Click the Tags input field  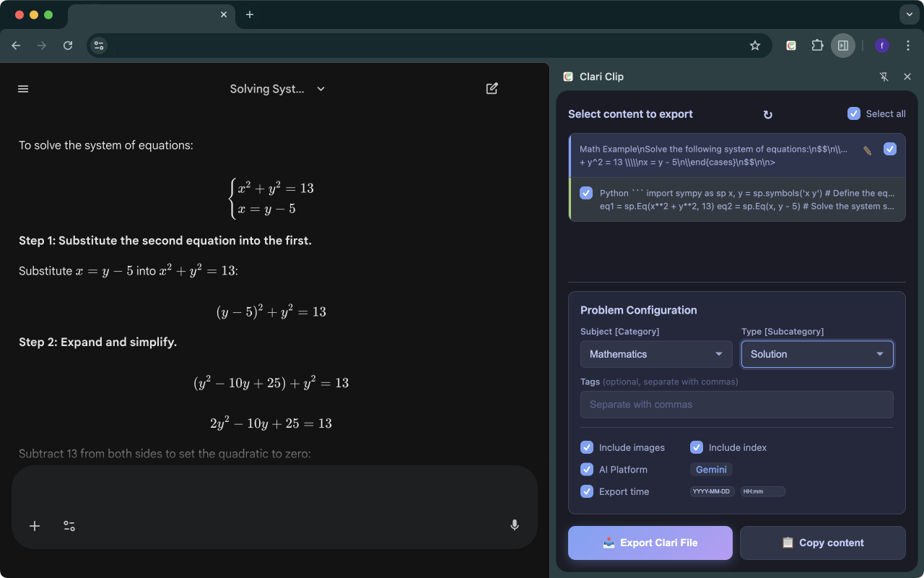coord(736,405)
